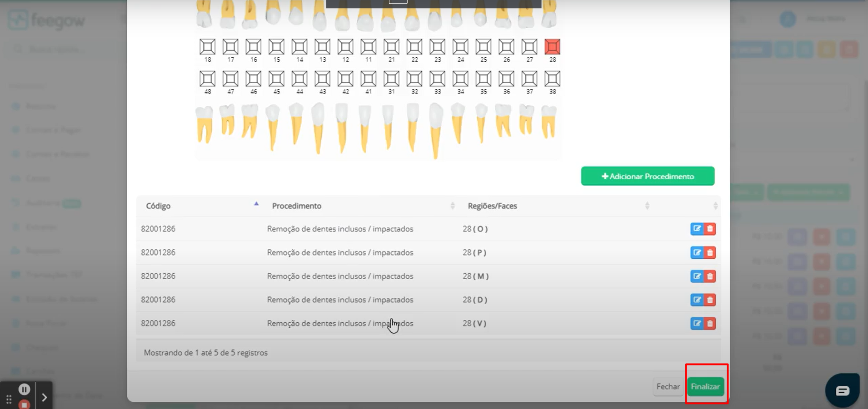This screenshot has width=868, height=409.
Task: Select tooth 41 face selector
Action: click(x=368, y=79)
